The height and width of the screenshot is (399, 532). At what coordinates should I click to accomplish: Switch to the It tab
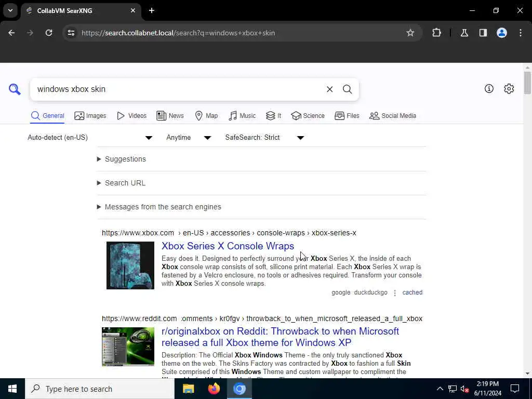273,116
